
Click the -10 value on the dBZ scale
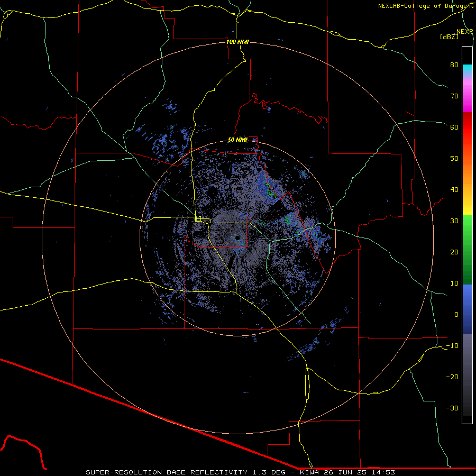(x=452, y=346)
